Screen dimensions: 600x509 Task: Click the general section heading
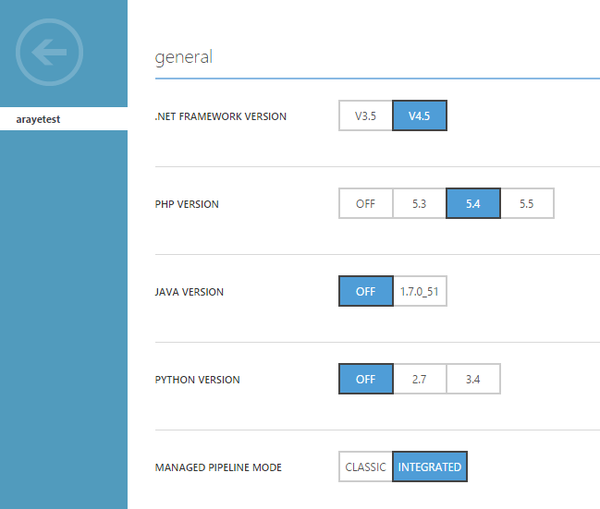(x=183, y=57)
